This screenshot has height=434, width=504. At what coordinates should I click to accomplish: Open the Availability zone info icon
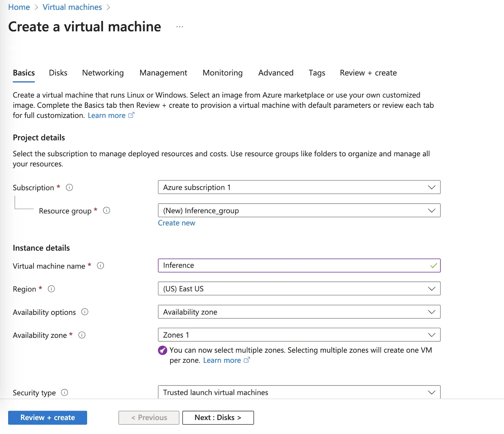(x=82, y=335)
